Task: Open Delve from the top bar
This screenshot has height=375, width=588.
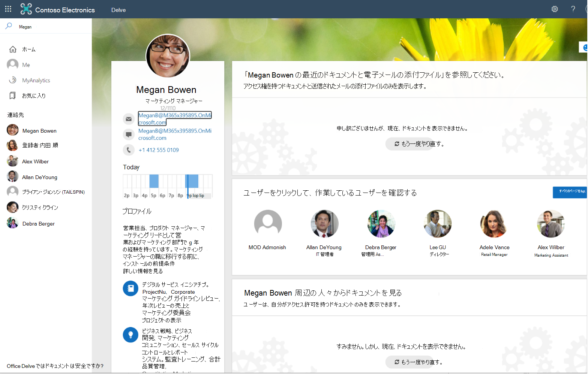Action: click(x=118, y=10)
